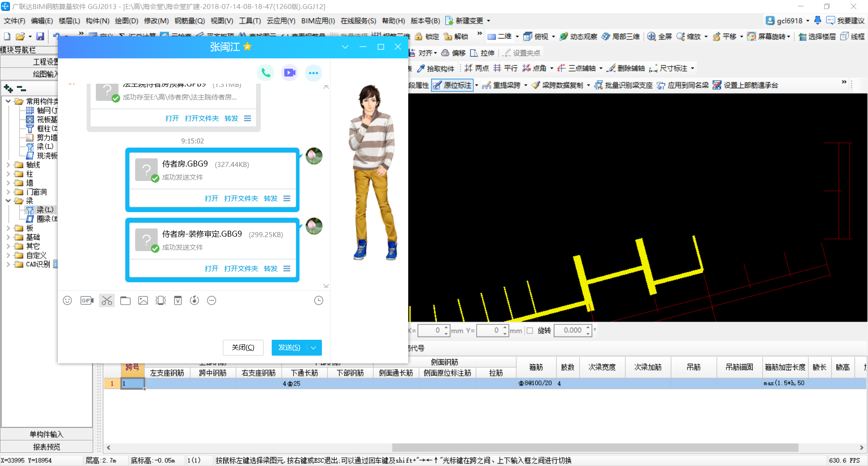Click the 4⌀25 下通长筋 cell
The image size is (868, 466).
point(304,384)
